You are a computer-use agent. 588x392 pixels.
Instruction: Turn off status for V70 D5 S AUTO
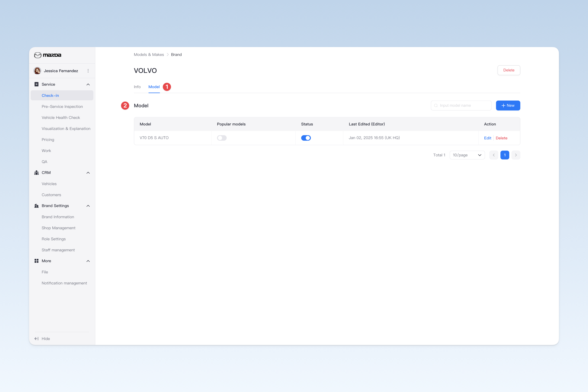(306, 138)
